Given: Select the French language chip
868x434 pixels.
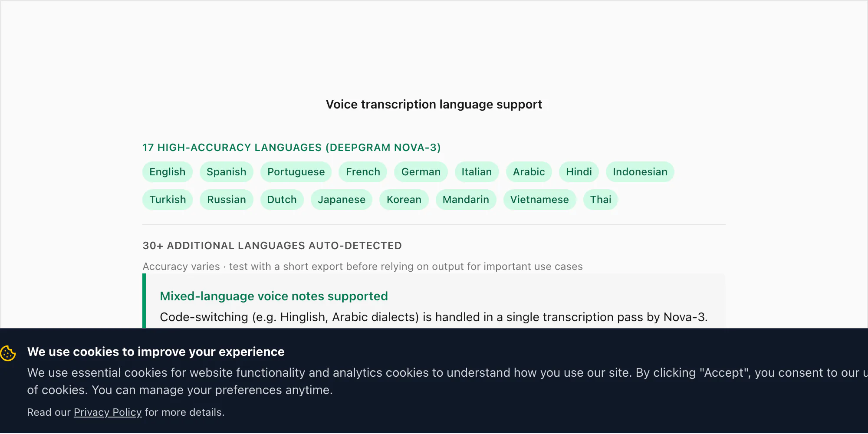Looking at the screenshot, I should 363,172.
